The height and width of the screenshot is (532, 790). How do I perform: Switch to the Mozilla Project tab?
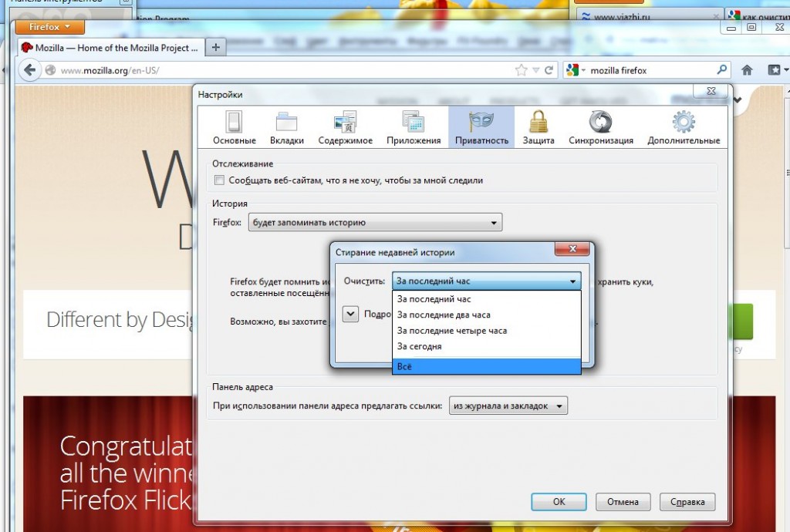[111, 48]
